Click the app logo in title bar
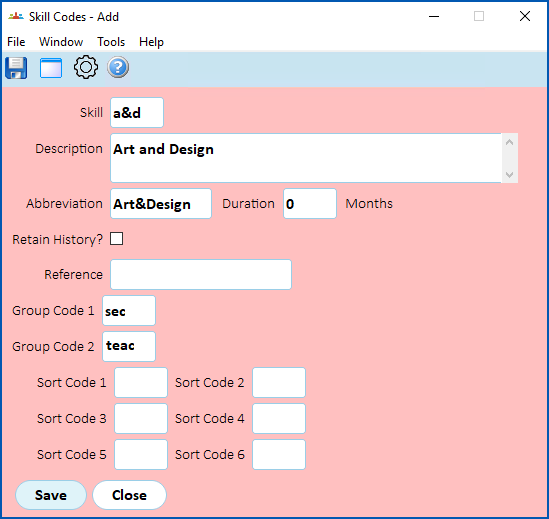Image resolution: width=549 pixels, height=519 pixels. [16, 16]
